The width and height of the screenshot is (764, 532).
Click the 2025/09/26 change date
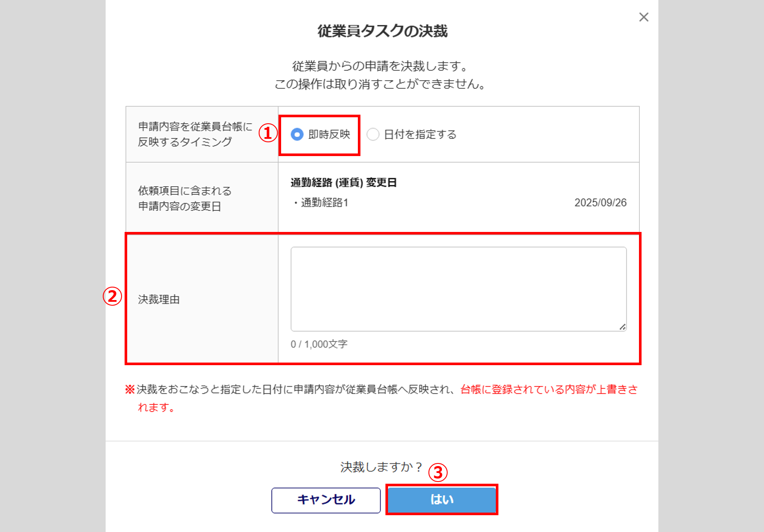point(600,203)
